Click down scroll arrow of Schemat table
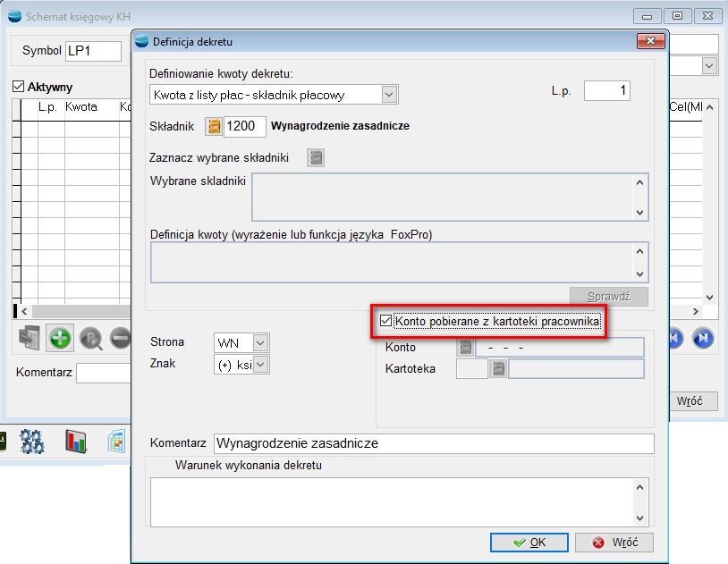The width and height of the screenshot is (728, 564). tap(709, 297)
